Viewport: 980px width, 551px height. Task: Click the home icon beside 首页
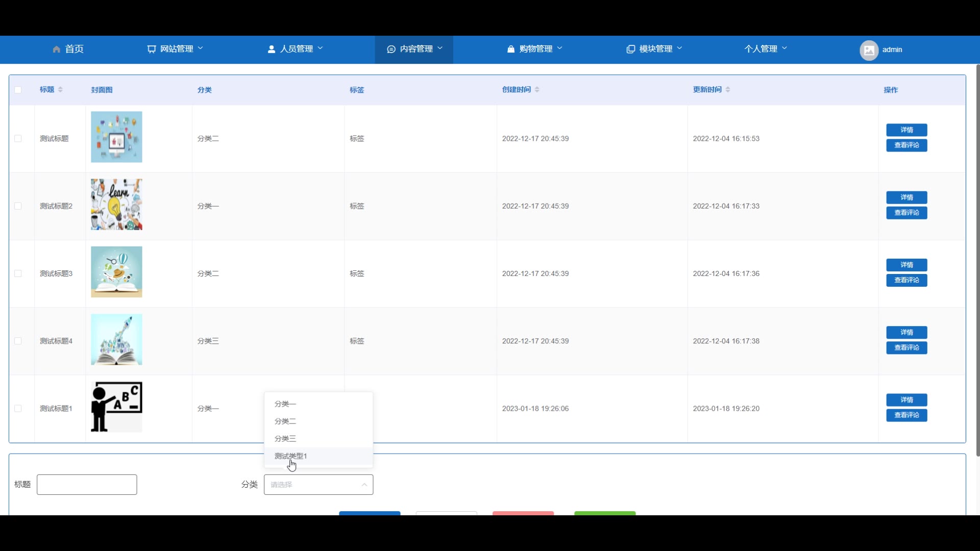[56, 49]
